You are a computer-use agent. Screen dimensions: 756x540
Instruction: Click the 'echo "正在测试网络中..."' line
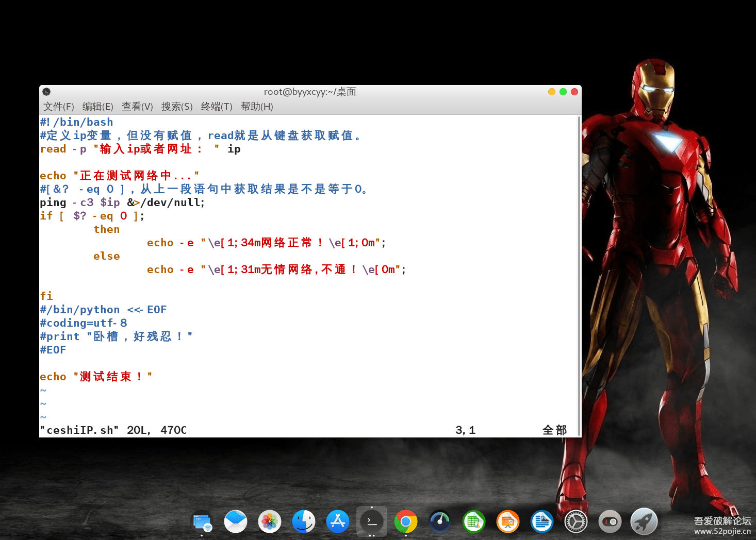(x=120, y=176)
